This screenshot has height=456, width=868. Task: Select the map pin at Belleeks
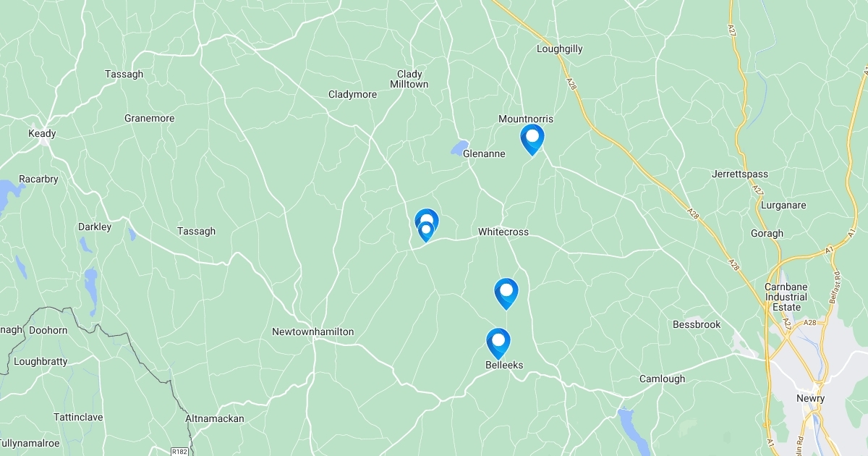point(498,342)
